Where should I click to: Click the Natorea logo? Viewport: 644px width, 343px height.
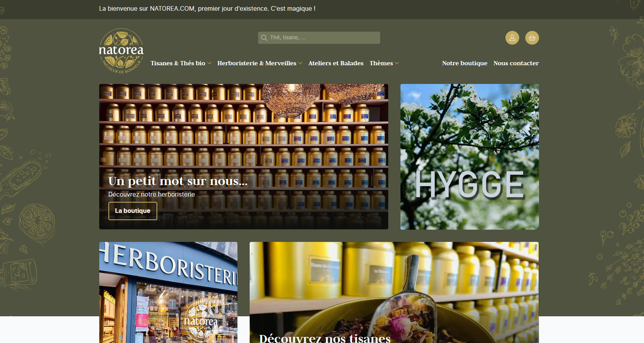(x=121, y=51)
